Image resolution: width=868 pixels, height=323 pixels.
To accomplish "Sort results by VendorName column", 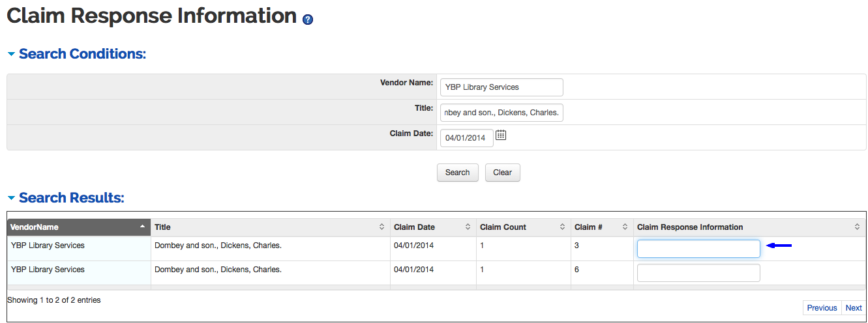I will click(x=79, y=227).
